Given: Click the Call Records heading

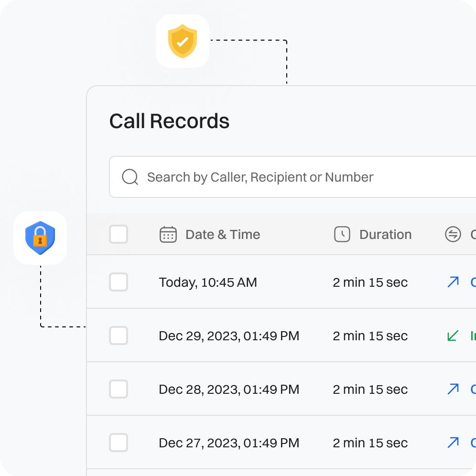Looking at the screenshot, I should [169, 121].
